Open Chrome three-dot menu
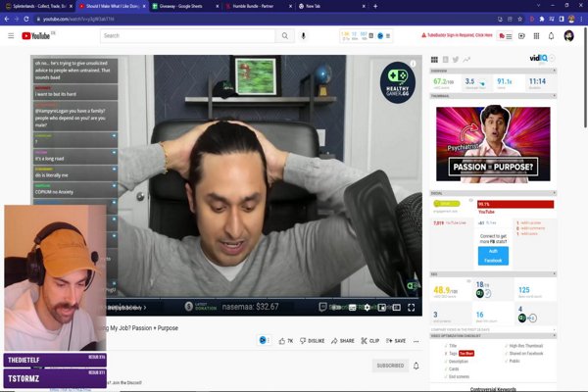The height and width of the screenshot is (392, 588). [x=581, y=19]
